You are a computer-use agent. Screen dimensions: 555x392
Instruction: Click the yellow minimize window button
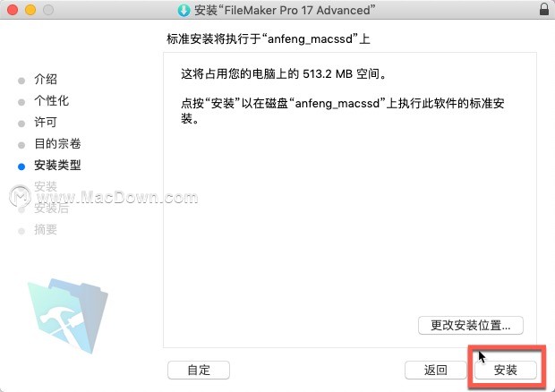click(30, 10)
